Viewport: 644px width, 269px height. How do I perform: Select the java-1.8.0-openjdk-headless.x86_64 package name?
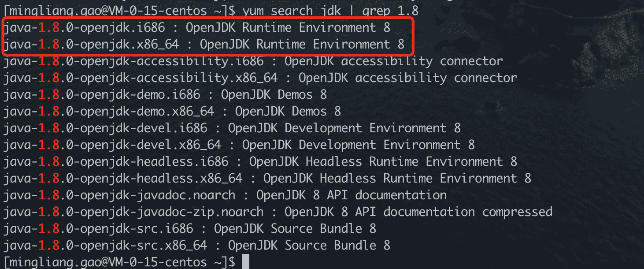point(123,179)
